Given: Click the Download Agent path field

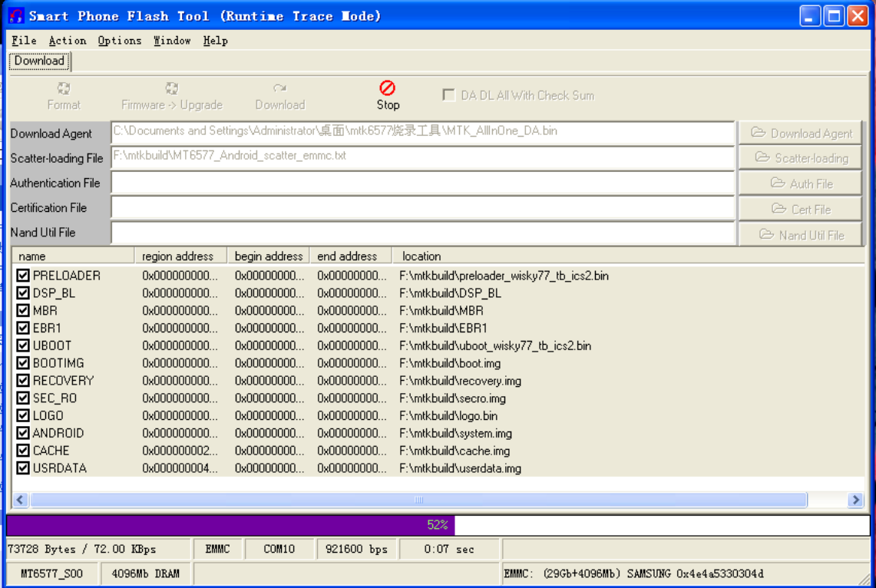Looking at the screenshot, I should 423,133.
